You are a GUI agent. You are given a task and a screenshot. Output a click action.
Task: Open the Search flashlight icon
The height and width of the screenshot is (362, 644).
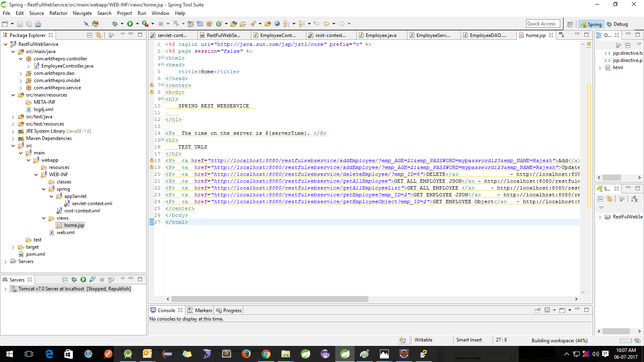tap(252, 24)
